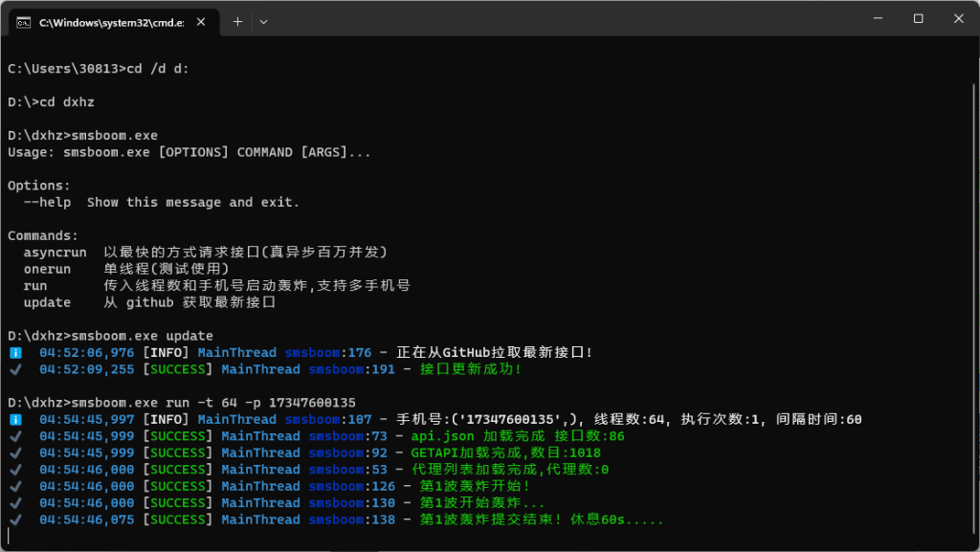Click the blinking cursor on the last line
Screen dimensions: 980x552
tap(9, 536)
